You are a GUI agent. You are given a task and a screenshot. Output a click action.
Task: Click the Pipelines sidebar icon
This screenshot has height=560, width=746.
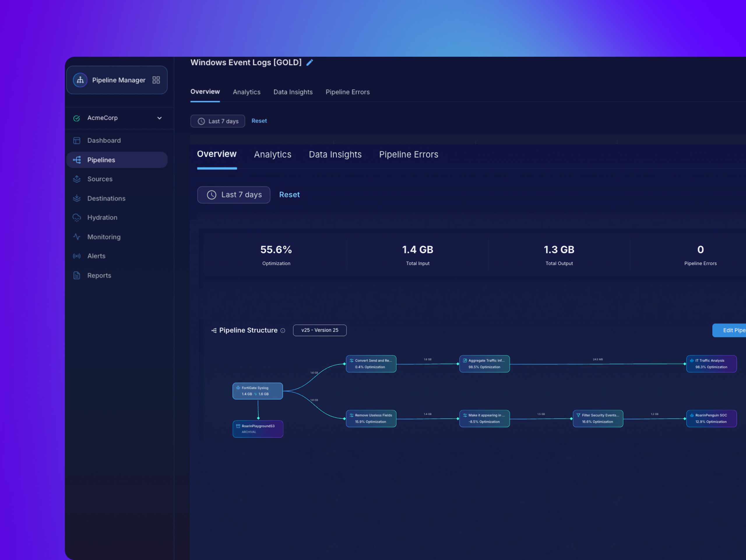(x=77, y=160)
